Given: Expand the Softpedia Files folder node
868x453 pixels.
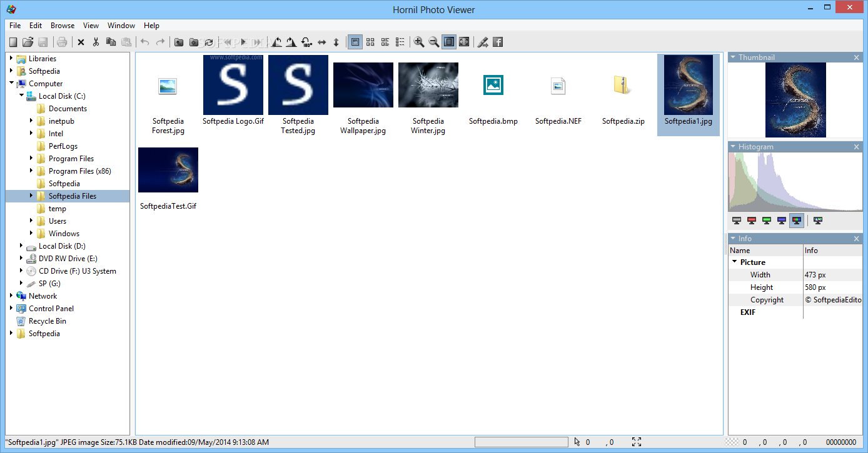Looking at the screenshot, I should pyautogui.click(x=31, y=196).
